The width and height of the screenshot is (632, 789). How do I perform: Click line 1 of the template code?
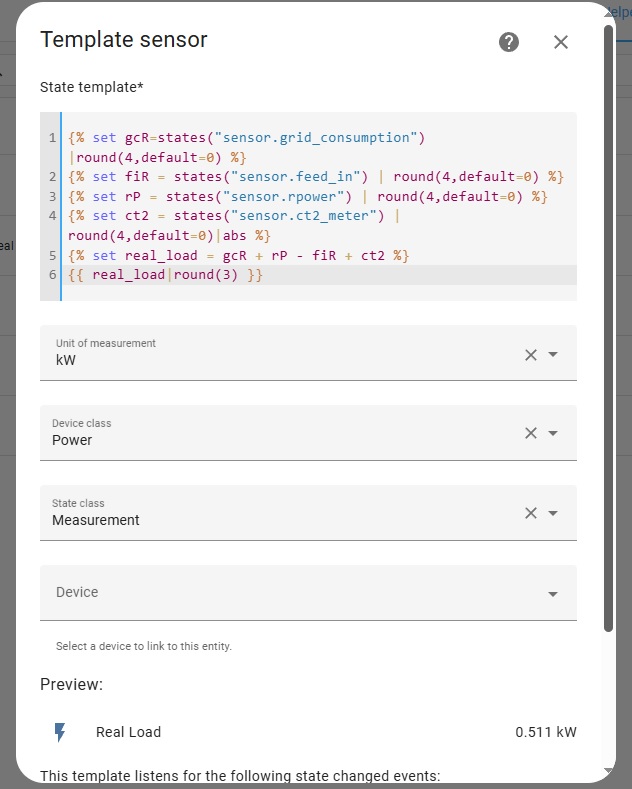pyautogui.click(x=247, y=137)
